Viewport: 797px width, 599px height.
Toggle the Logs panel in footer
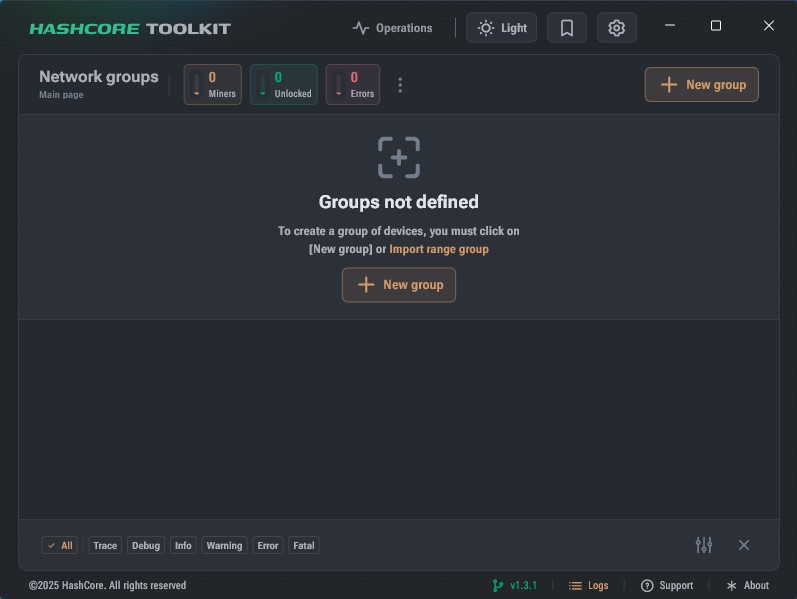point(589,586)
